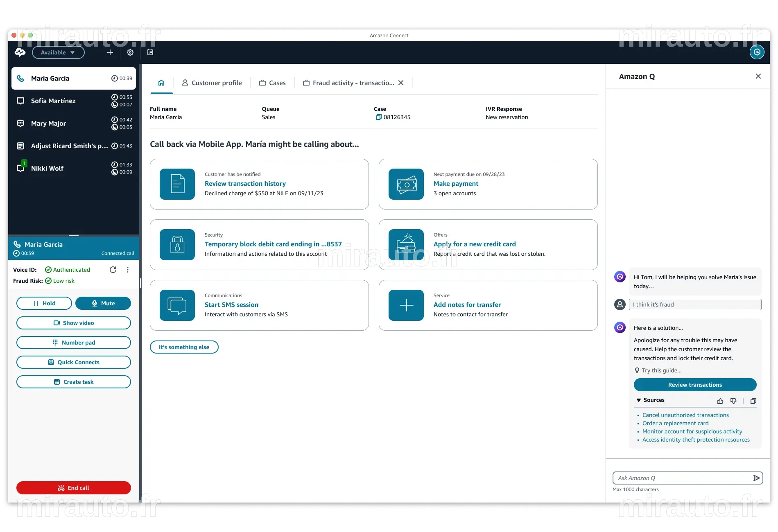End the call

click(x=74, y=488)
